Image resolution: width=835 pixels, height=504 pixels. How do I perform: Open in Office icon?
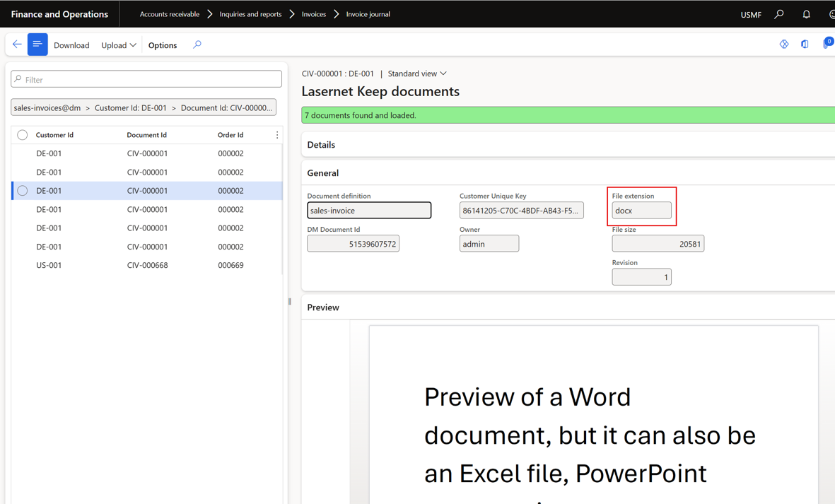(805, 45)
